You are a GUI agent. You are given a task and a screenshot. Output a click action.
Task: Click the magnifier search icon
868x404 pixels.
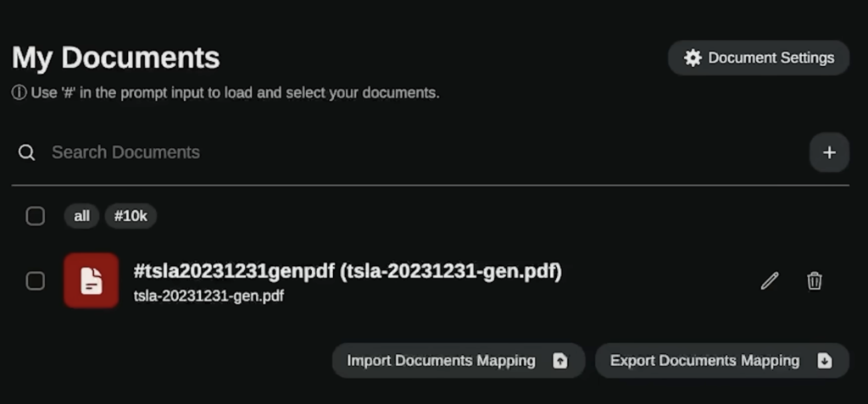pyautogui.click(x=26, y=152)
